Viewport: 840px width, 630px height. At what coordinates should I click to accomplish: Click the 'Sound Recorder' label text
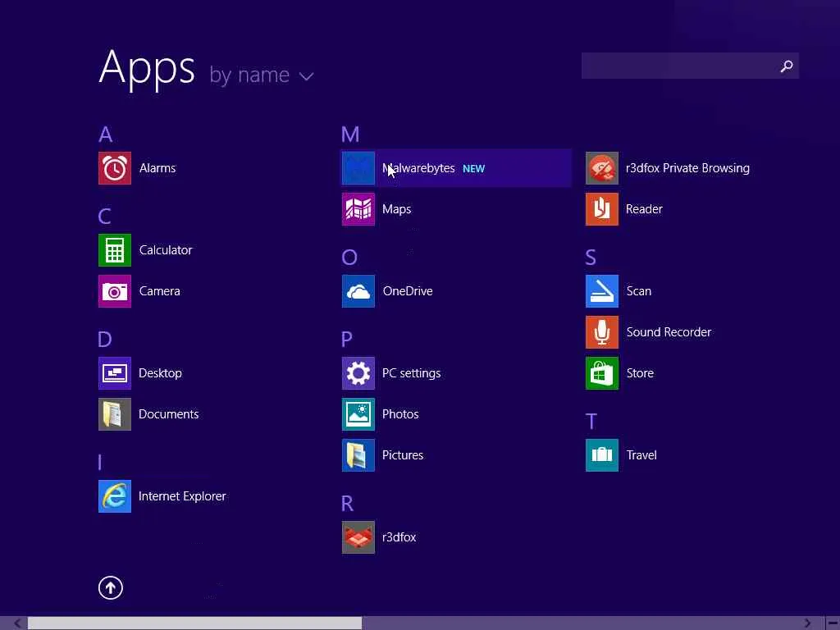(x=669, y=332)
